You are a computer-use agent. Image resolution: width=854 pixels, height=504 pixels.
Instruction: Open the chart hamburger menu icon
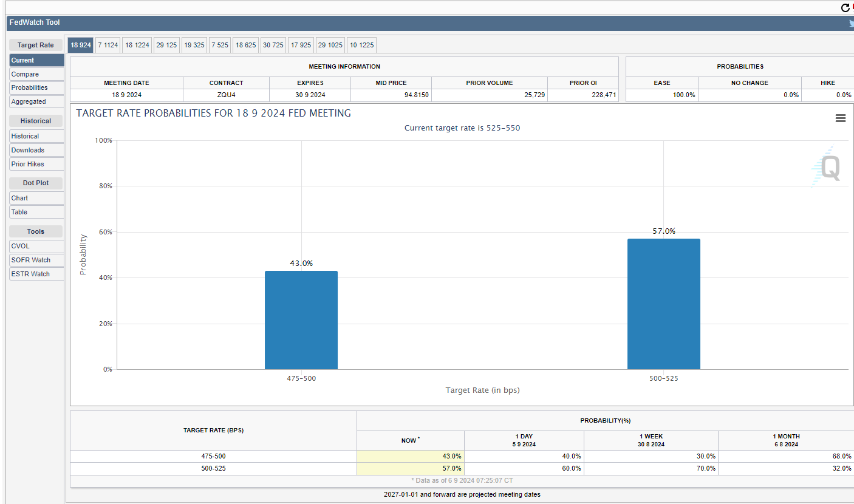[x=840, y=118]
